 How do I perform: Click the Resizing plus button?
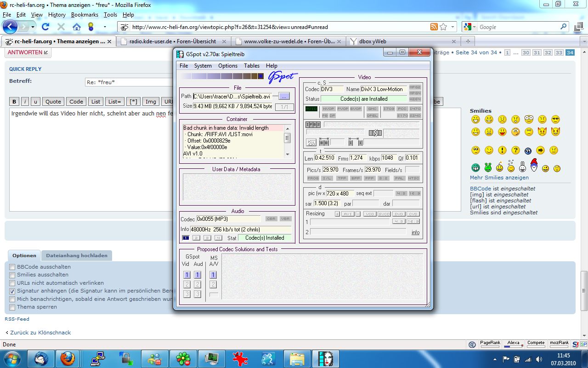[x=337, y=214]
